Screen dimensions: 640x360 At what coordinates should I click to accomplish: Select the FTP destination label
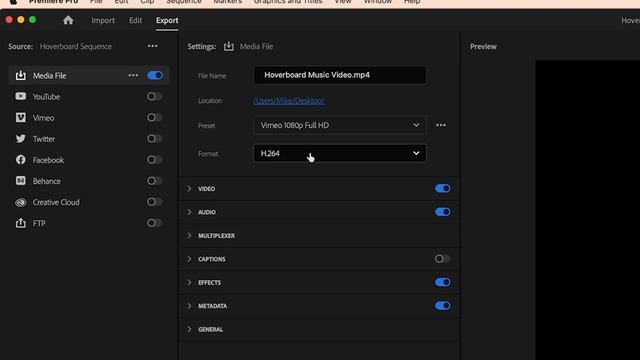(x=39, y=223)
